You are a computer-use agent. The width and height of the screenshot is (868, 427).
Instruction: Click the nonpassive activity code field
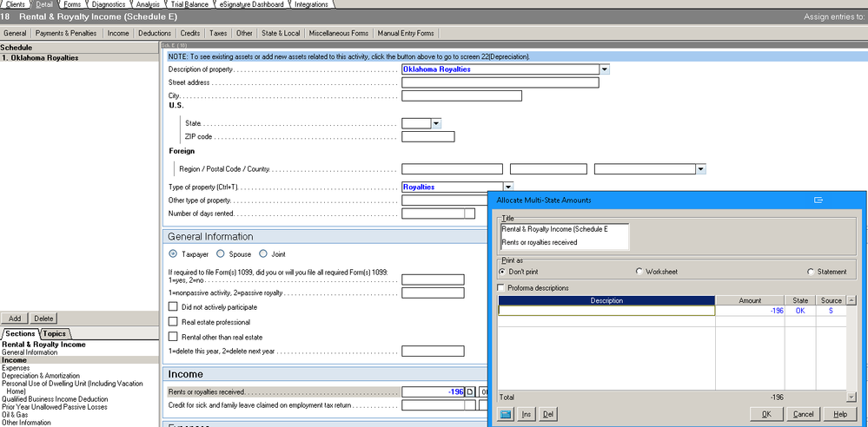(433, 293)
